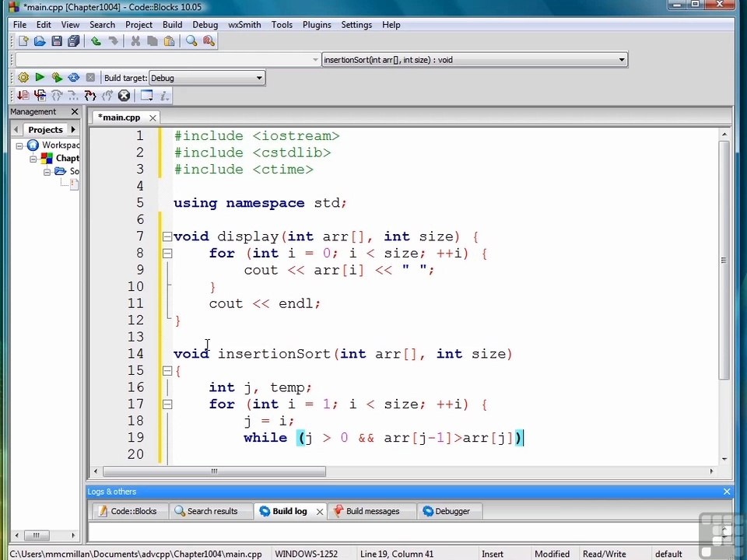The image size is (747, 560).
Task: Stop the debugger with the black X icon
Action: [x=124, y=96]
